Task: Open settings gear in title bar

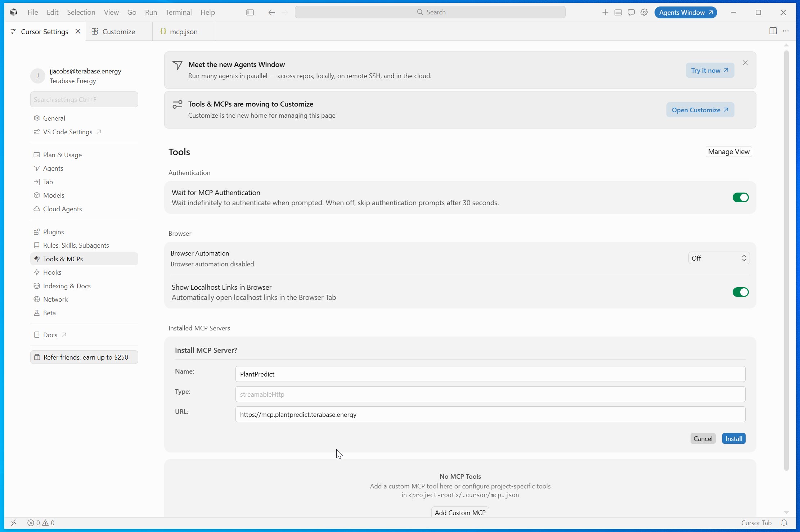Action: [x=644, y=12]
